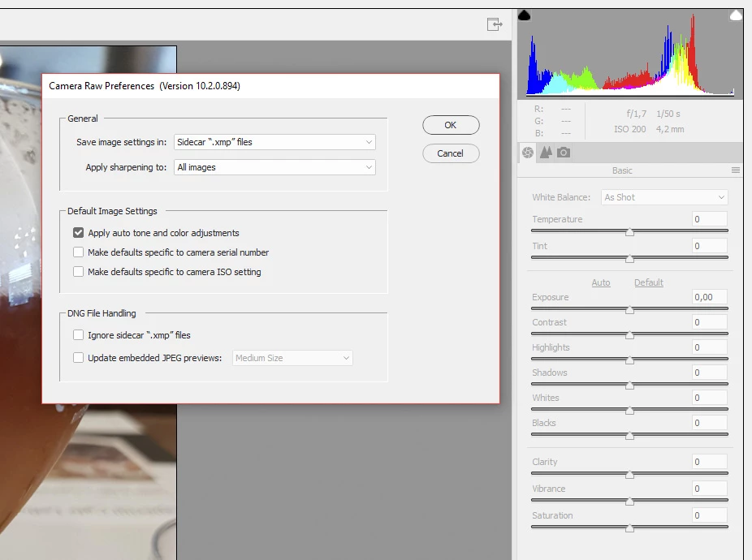Click the Vibrance slider handle
Screen dimensions: 752x560
[629, 502]
